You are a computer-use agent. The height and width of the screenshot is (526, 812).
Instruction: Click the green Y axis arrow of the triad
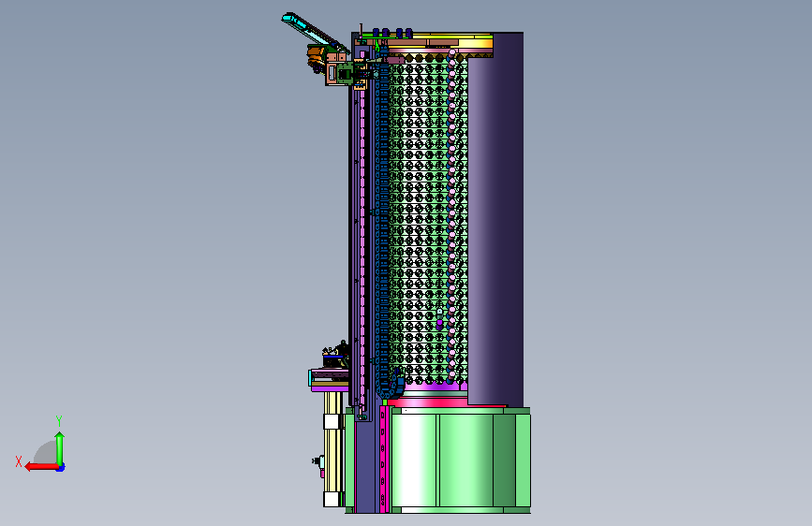(60, 448)
